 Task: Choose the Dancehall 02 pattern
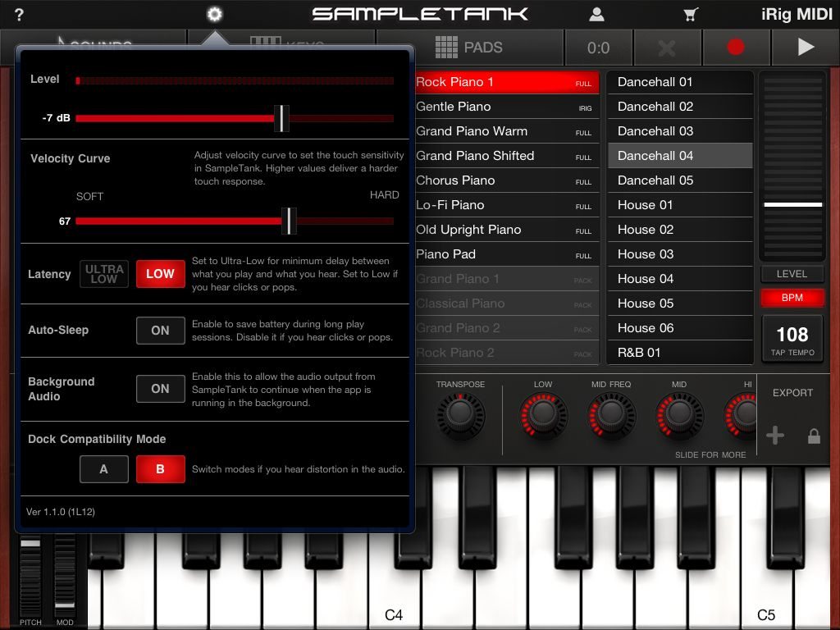click(680, 107)
